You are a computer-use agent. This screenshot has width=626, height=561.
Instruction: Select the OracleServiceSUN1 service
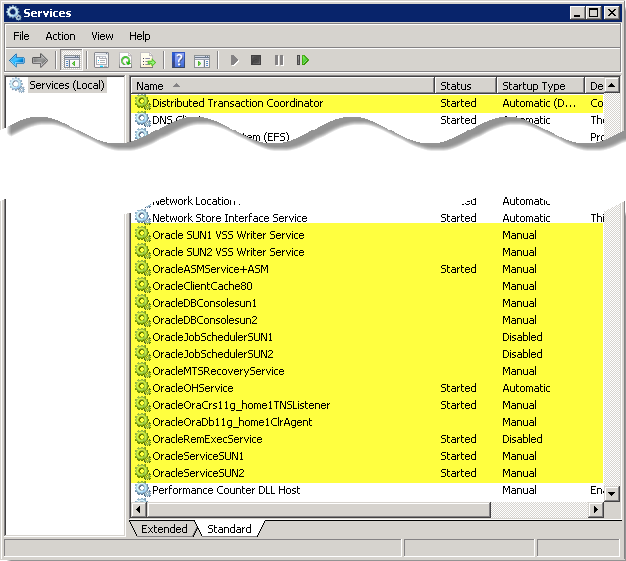(x=367, y=456)
